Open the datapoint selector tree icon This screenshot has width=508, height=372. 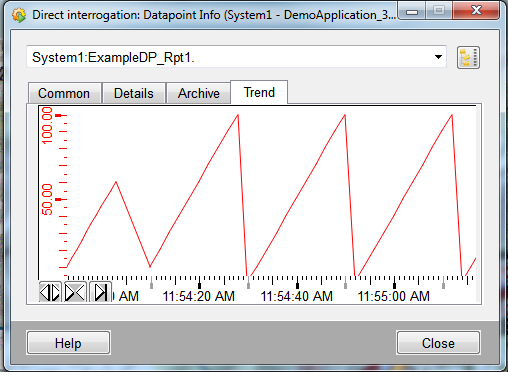(x=468, y=58)
